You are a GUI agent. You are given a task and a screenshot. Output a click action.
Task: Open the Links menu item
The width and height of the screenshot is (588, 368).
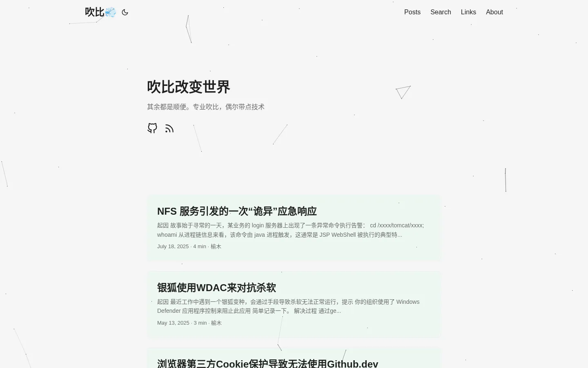tap(468, 12)
